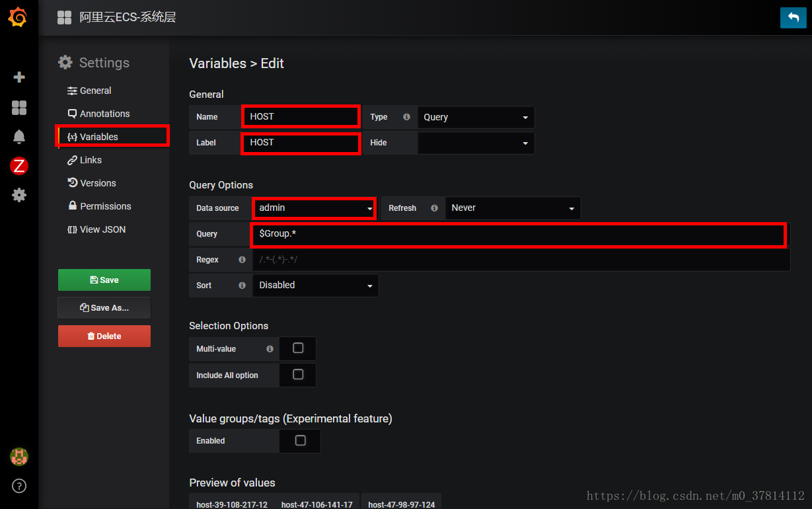
Task: Click preview value host-47-98-97-124
Action: [402, 504]
